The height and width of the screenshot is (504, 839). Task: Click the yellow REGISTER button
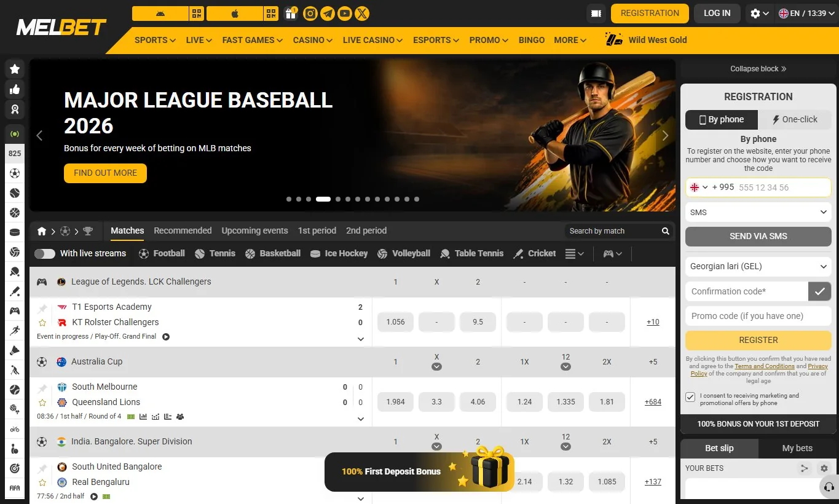[x=758, y=340]
